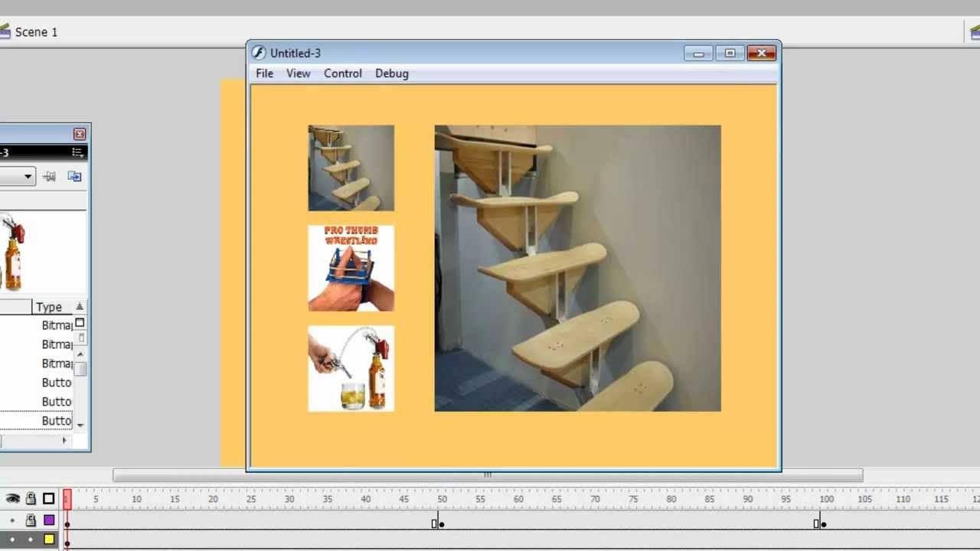Select keyframe at frame 100 on the purple layer
The height and width of the screenshot is (551, 980).
tap(824, 523)
